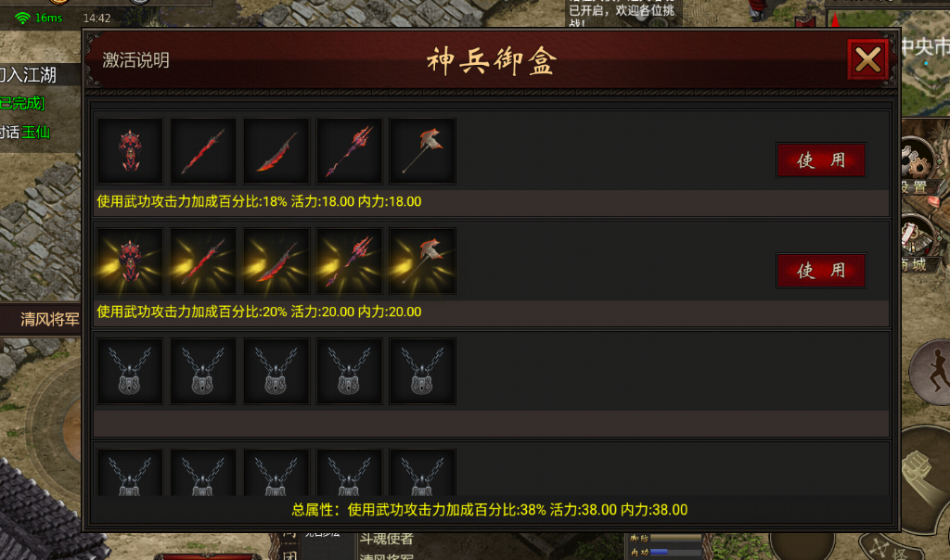Close the 神兵御盒 window

point(867,59)
